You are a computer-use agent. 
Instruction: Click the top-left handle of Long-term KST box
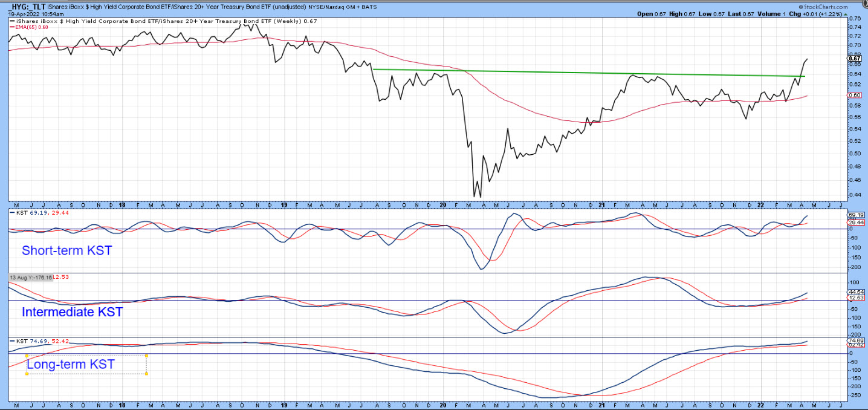coord(27,356)
